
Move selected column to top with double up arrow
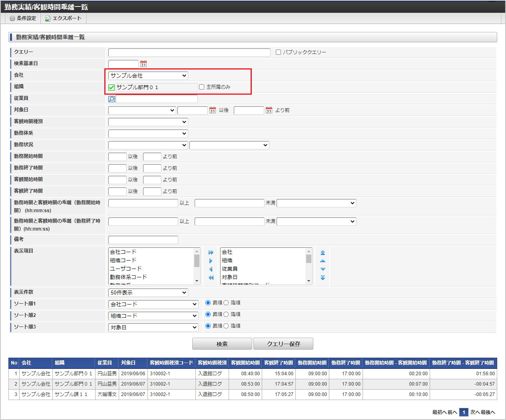[x=323, y=253]
